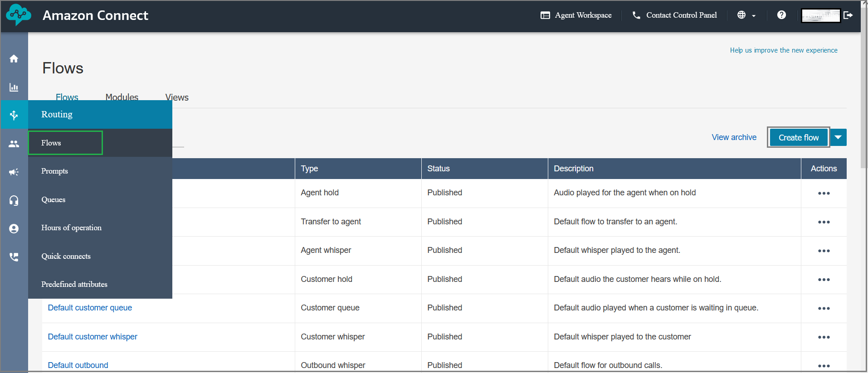
Task: Expand the language globe dropdown
Action: [746, 15]
